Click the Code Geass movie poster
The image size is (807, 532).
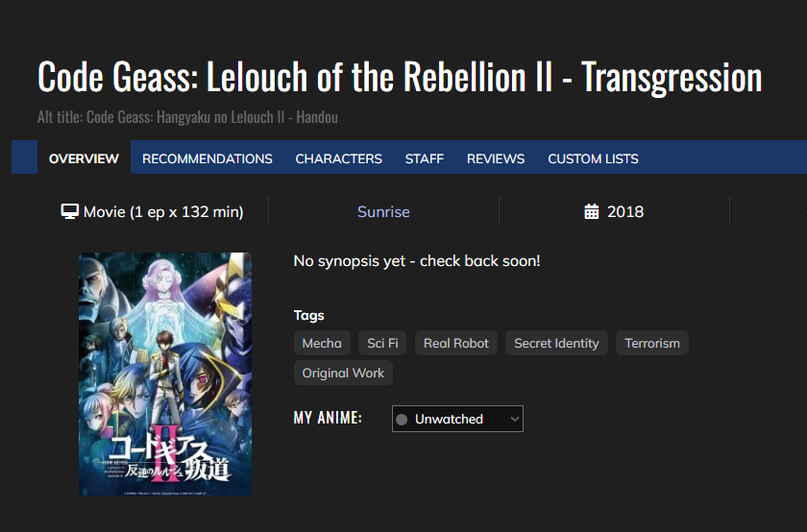click(165, 375)
